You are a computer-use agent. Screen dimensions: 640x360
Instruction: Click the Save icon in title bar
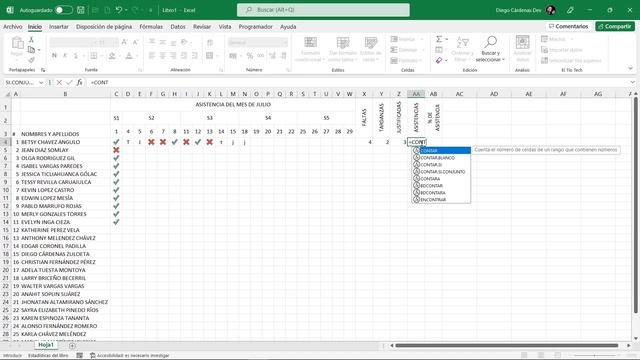81,10
